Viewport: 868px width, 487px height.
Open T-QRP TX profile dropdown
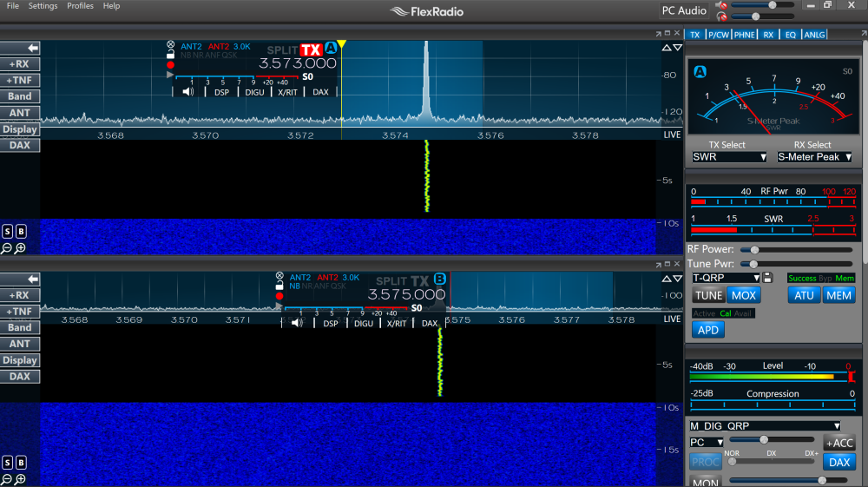[x=726, y=278]
